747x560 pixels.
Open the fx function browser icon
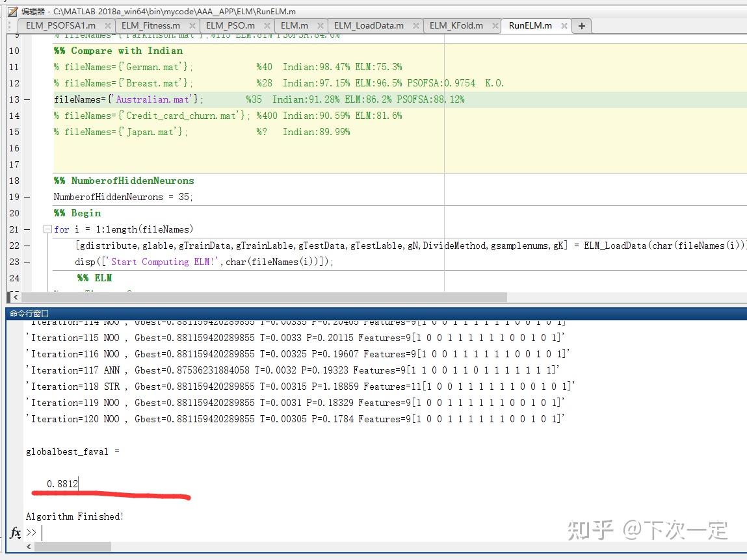[x=15, y=532]
